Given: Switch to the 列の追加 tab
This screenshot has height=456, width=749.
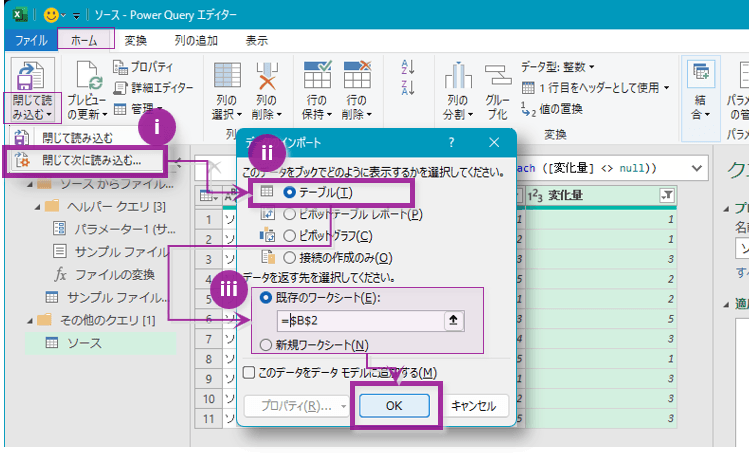Looking at the screenshot, I should pos(196,41).
